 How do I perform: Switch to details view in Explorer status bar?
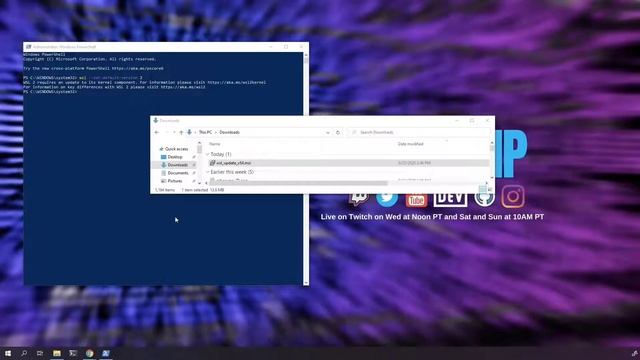coord(483,190)
